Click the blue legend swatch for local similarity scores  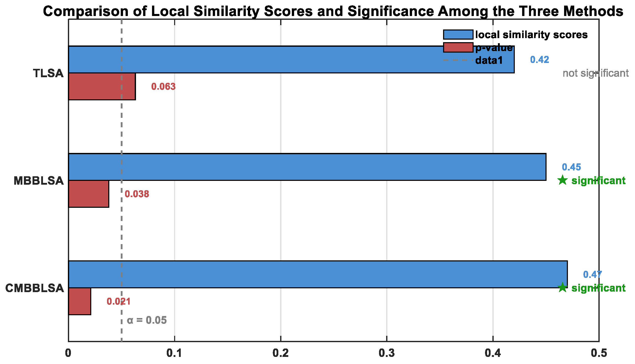click(458, 35)
